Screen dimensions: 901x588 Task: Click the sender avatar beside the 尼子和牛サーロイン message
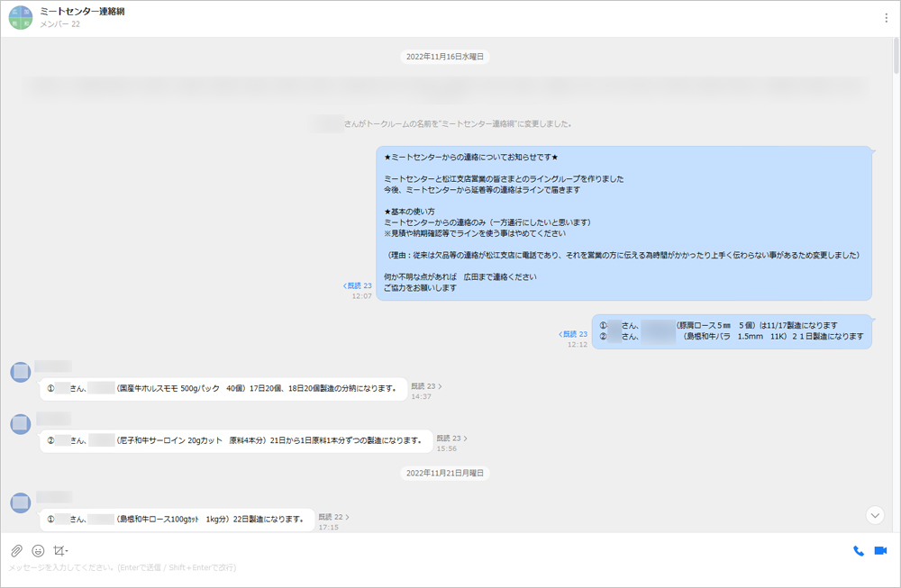point(21,423)
